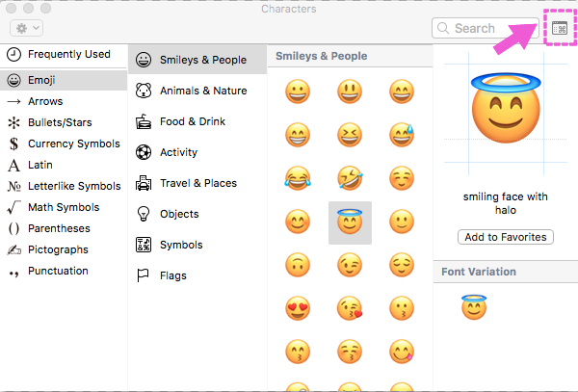Pick the tears of joy emoji

click(x=298, y=178)
